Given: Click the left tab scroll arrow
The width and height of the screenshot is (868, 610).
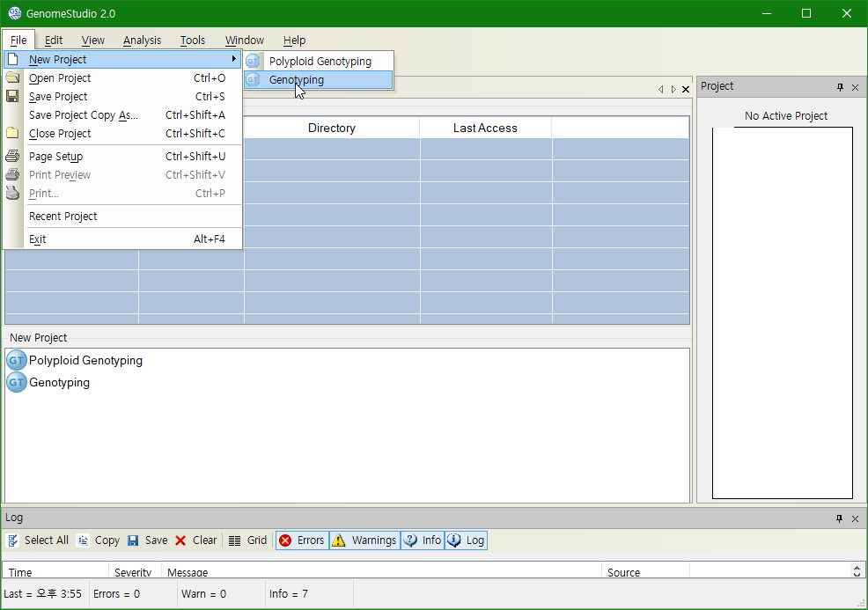Looking at the screenshot, I should [x=660, y=89].
